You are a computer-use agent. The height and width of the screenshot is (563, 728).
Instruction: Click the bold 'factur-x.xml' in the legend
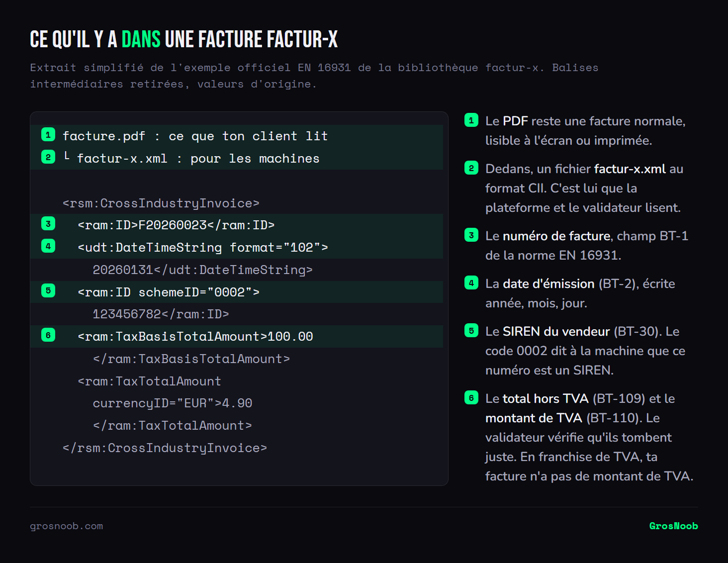pos(630,169)
